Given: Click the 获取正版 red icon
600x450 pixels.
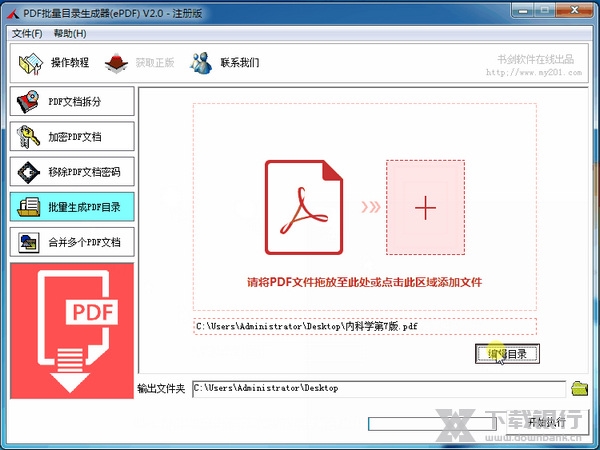Looking at the screenshot, I should (x=116, y=63).
